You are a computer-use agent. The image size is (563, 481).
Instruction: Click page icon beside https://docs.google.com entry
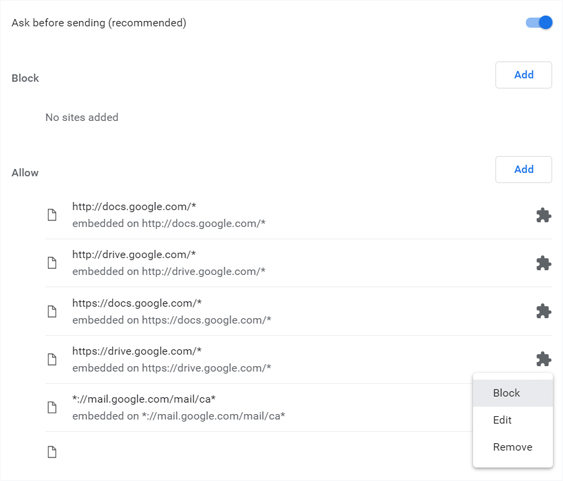pyautogui.click(x=52, y=311)
